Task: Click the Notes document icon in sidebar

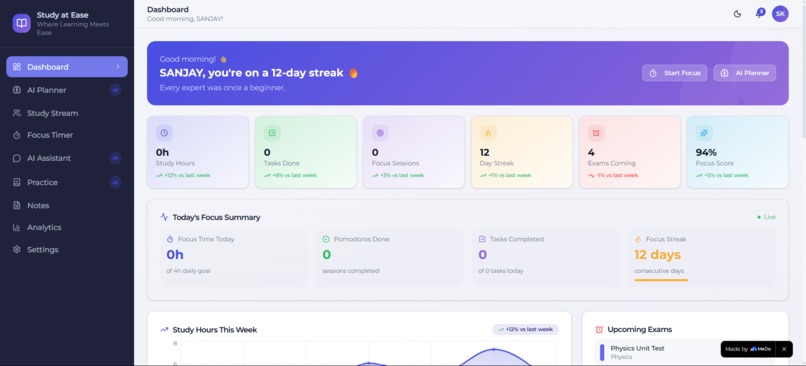Action: coord(17,206)
